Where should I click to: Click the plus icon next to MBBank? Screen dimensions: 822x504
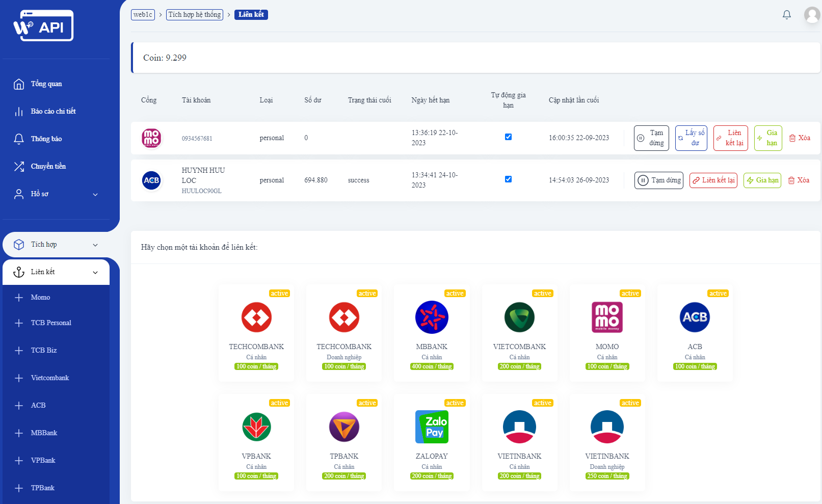coord(19,433)
